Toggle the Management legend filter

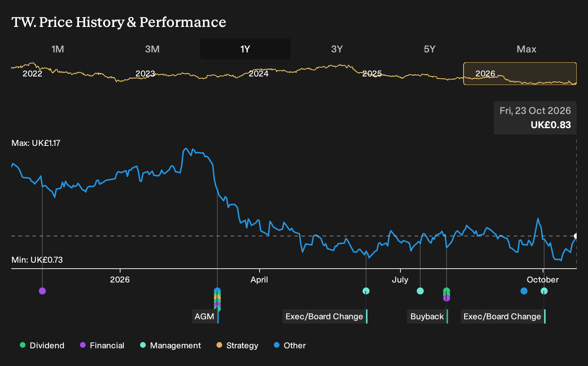(171, 345)
